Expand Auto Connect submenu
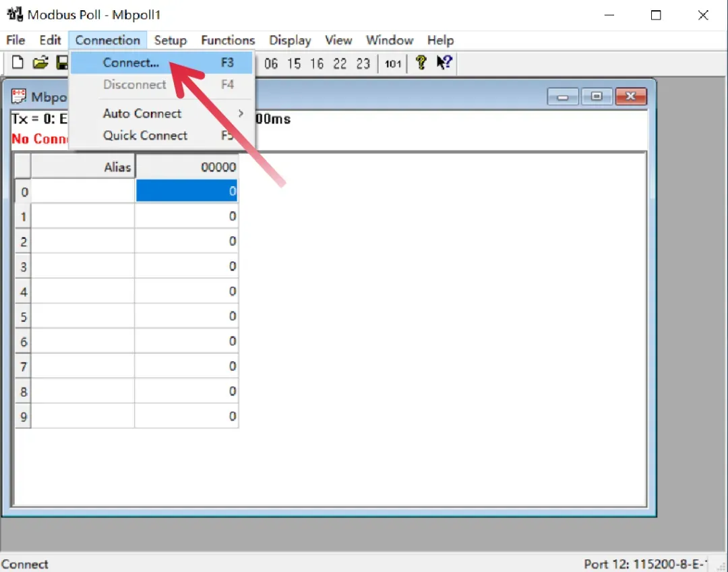728x572 pixels. tap(162, 113)
